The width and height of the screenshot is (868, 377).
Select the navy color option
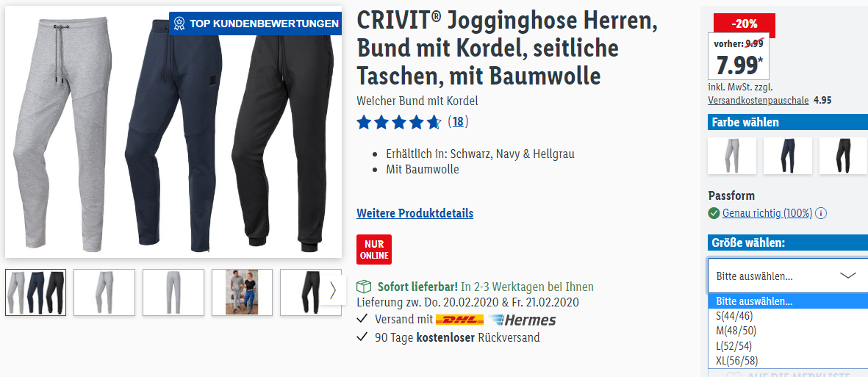pyautogui.click(x=787, y=156)
